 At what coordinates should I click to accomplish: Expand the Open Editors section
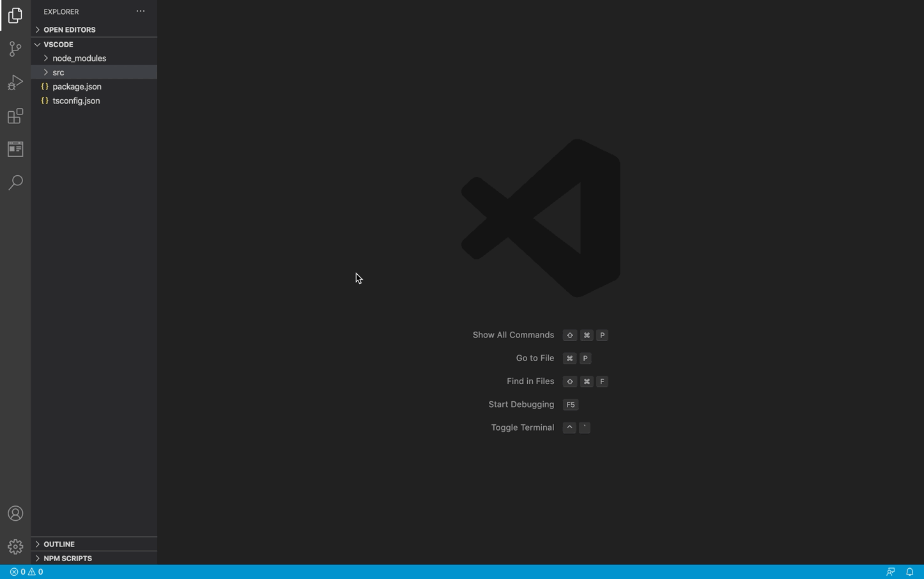pyautogui.click(x=94, y=30)
